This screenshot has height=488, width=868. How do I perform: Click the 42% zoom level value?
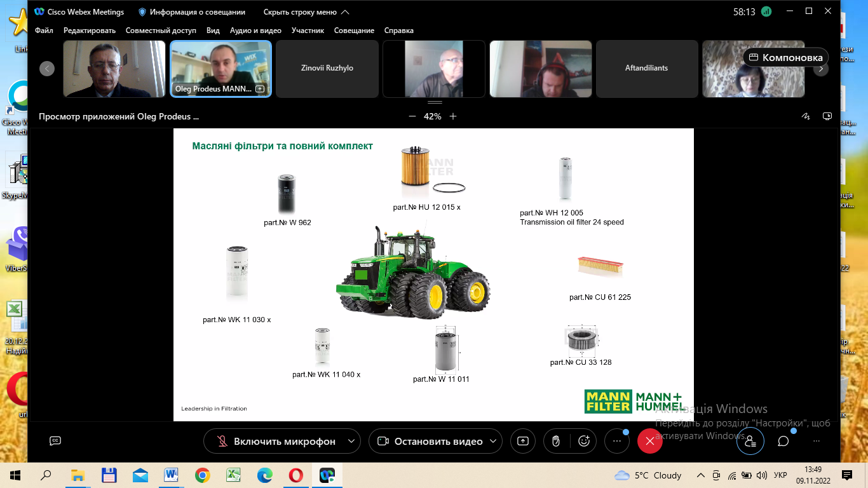pyautogui.click(x=433, y=117)
